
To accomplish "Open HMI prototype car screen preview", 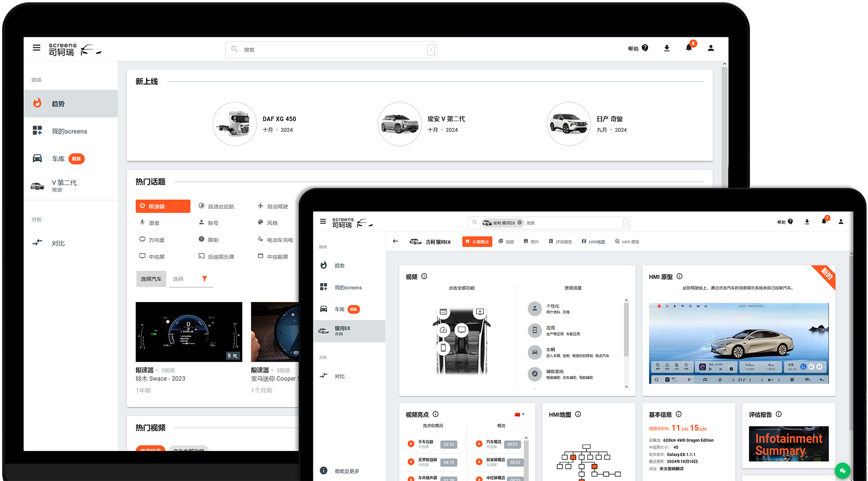I will click(x=739, y=343).
